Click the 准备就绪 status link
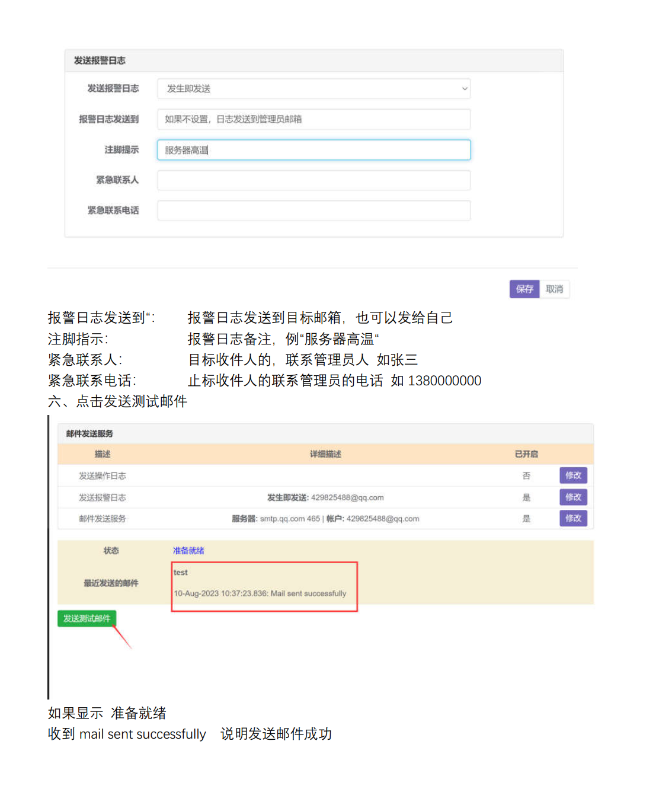Viewport: 672px width, 792px height. point(188,551)
